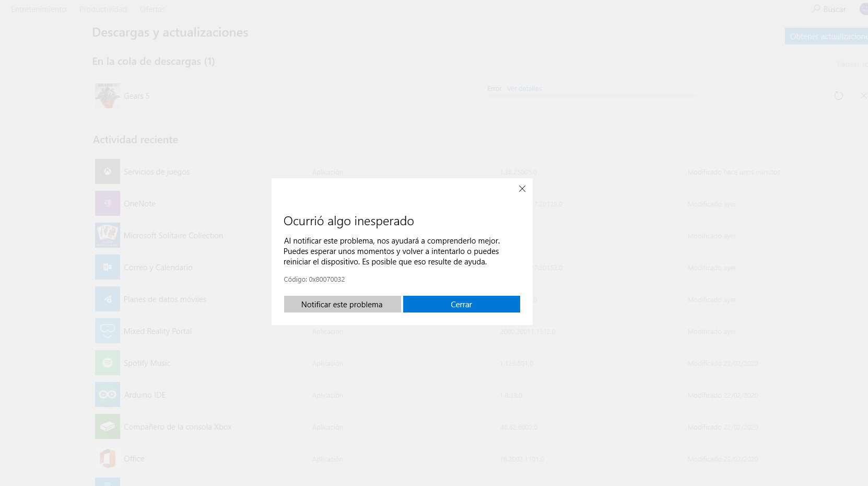868x486 pixels.
Task: Select Servicios de juegos entry name
Action: 157,172
